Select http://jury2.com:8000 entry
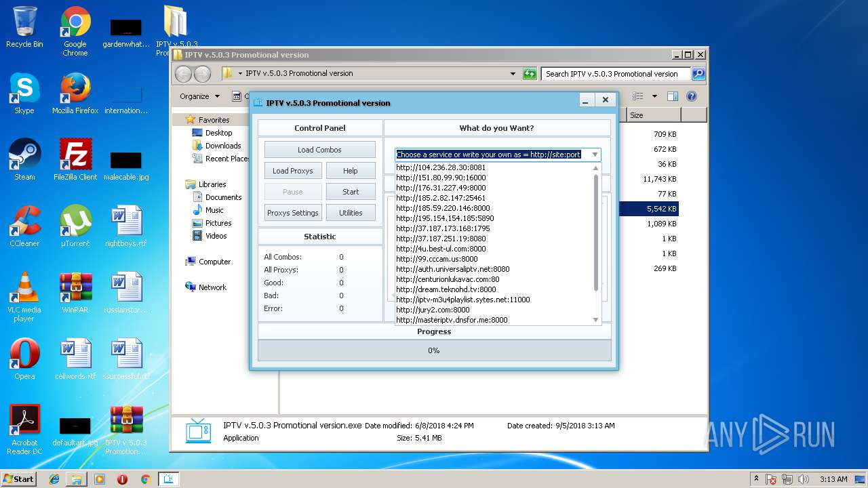The height and width of the screenshot is (488, 868). 494,310
